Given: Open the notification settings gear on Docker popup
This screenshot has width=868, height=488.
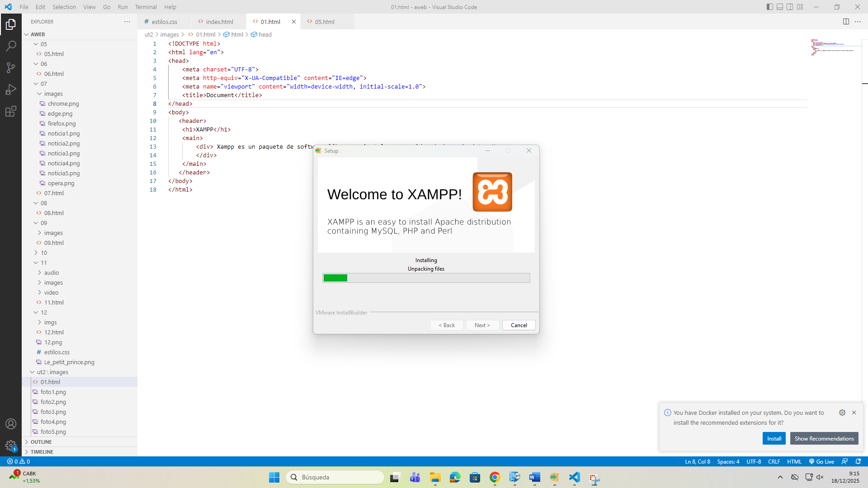Looking at the screenshot, I should pos(842,413).
